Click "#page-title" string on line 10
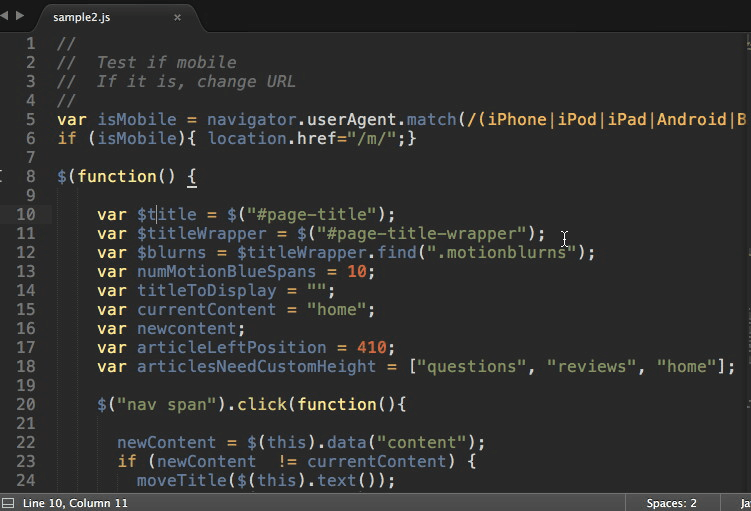This screenshot has height=511, width=751. (x=312, y=214)
